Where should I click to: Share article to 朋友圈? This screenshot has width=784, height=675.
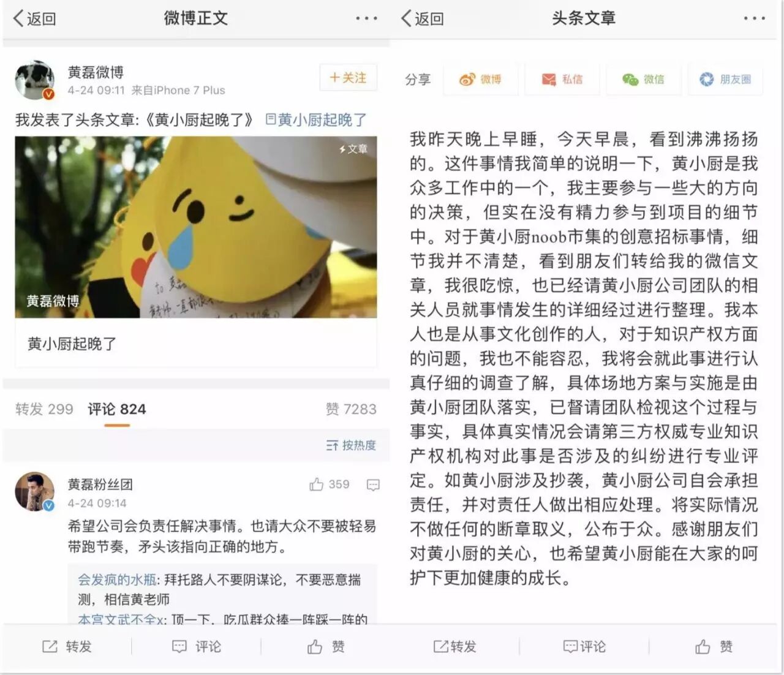click(x=725, y=80)
